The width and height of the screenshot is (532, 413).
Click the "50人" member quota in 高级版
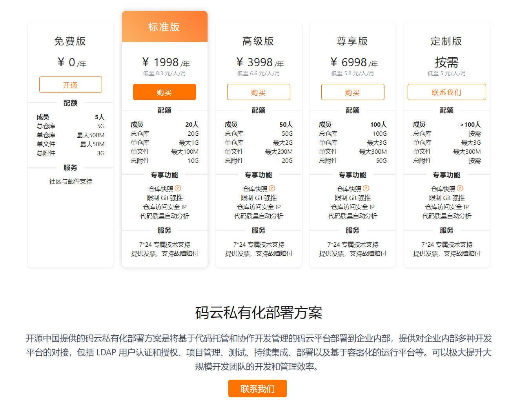[286, 125]
